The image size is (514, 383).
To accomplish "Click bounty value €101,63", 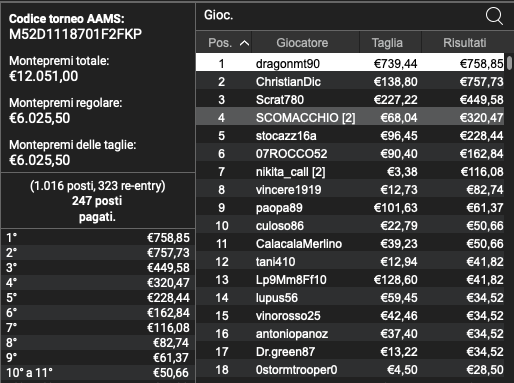I will (395, 208).
